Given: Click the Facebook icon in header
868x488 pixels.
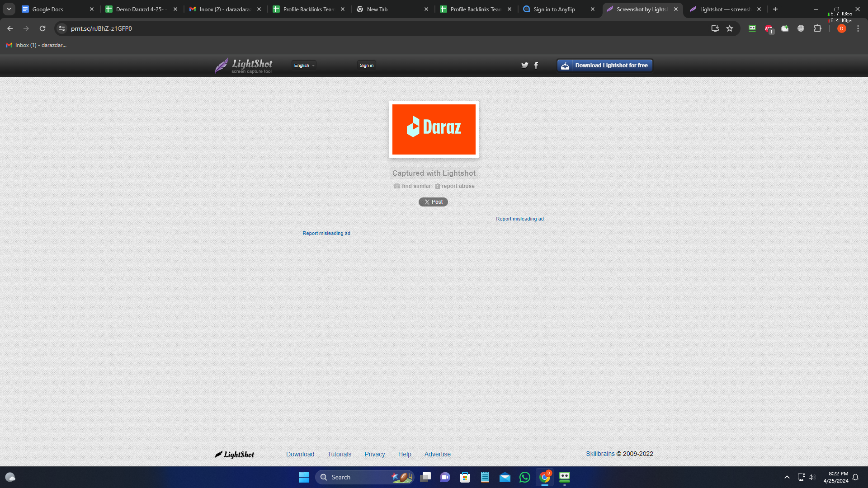Looking at the screenshot, I should pyautogui.click(x=536, y=65).
